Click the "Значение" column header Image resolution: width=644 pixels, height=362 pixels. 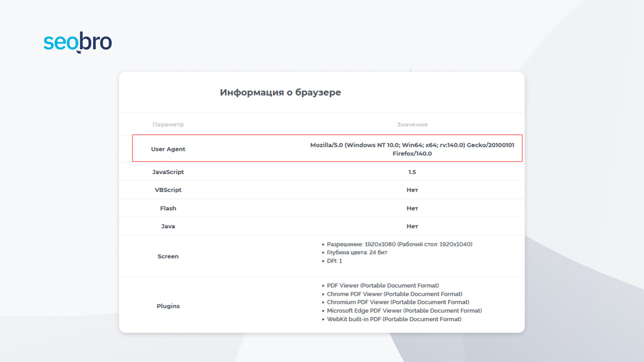tap(412, 124)
